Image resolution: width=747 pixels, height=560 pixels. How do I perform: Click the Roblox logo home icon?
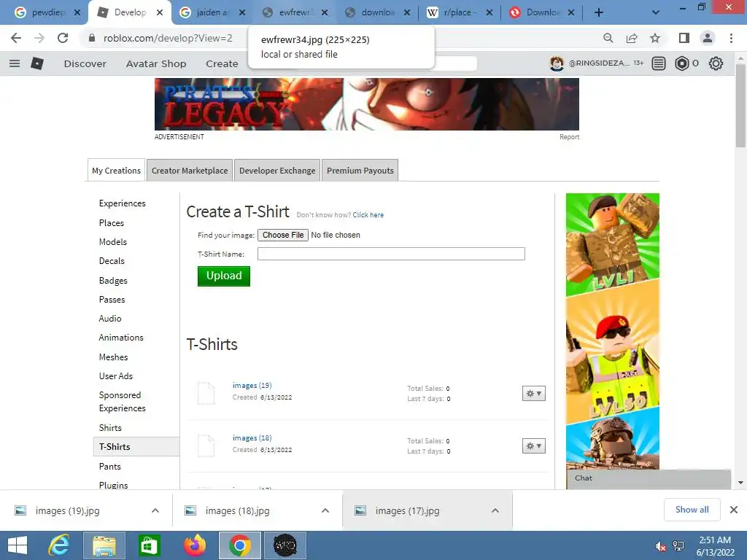point(37,63)
